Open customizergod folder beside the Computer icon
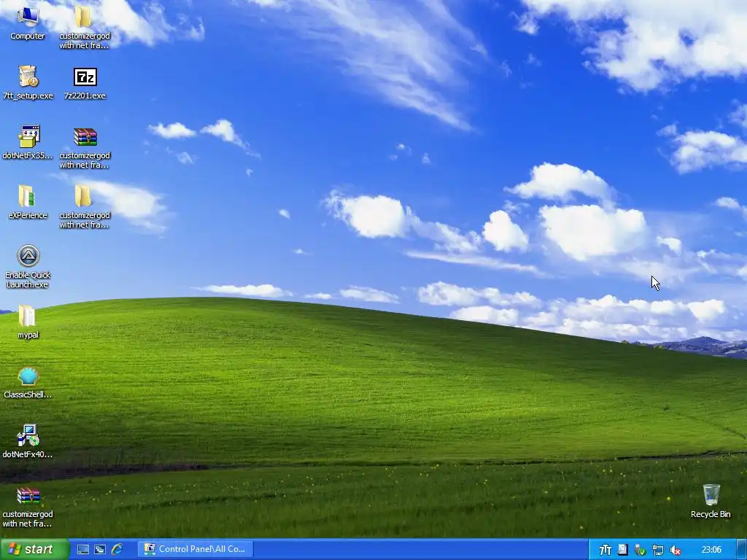This screenshot has width=747, height=560. point(83,17)
